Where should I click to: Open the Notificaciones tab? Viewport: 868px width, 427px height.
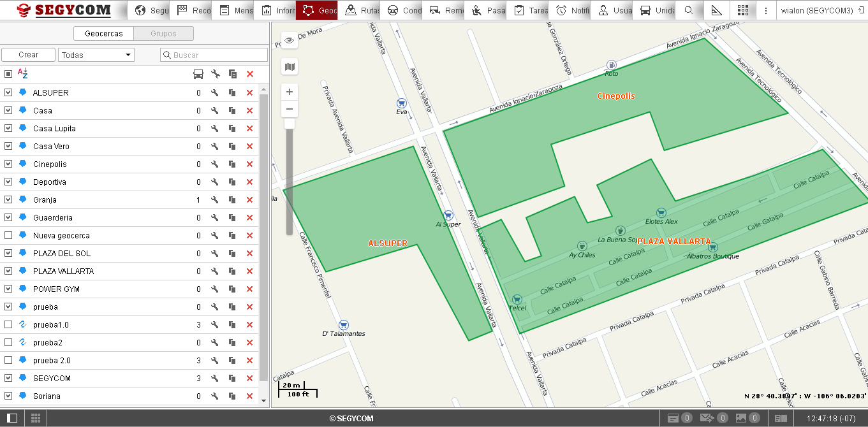point(570,10)
